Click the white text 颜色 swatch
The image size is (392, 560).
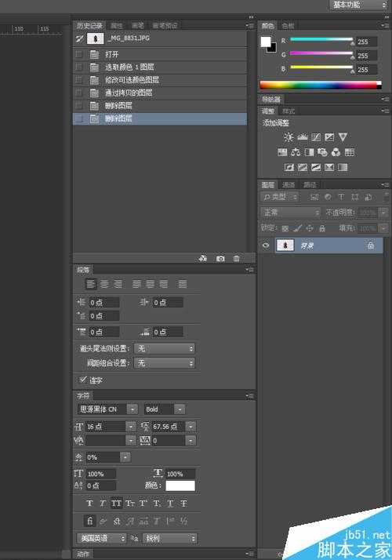pyautogui.click(x=180, y=485)
